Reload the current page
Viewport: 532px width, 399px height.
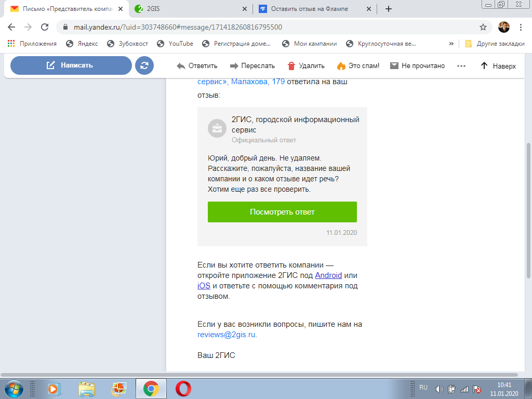[45, 27]
